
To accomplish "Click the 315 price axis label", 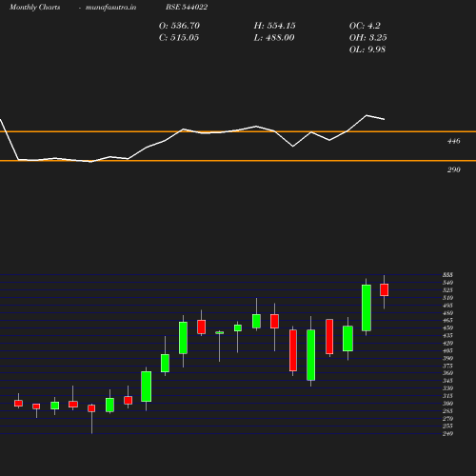I will coord(447,396).
